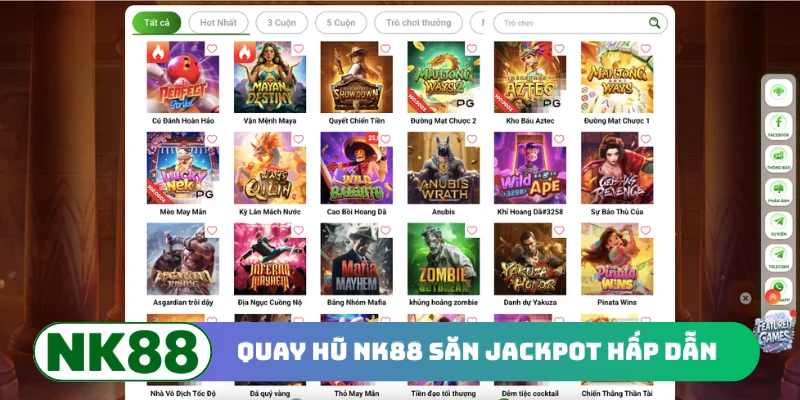Toggle heart on Pinata Wins
800x400 pixels.
click(646, 230)
